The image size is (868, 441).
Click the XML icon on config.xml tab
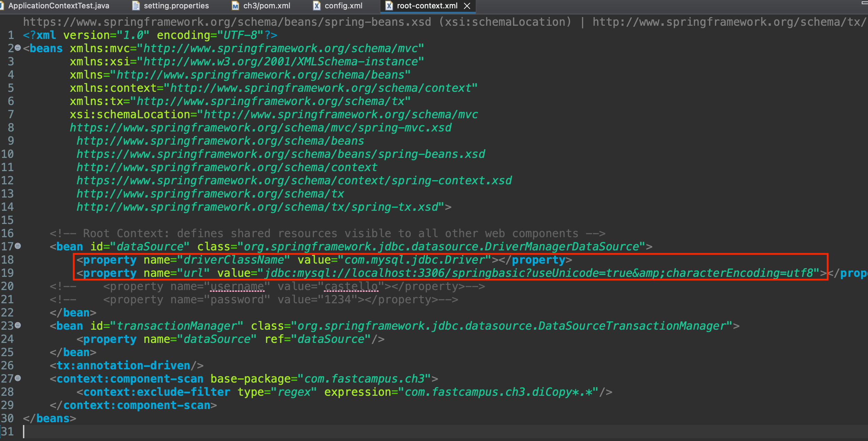316,6
